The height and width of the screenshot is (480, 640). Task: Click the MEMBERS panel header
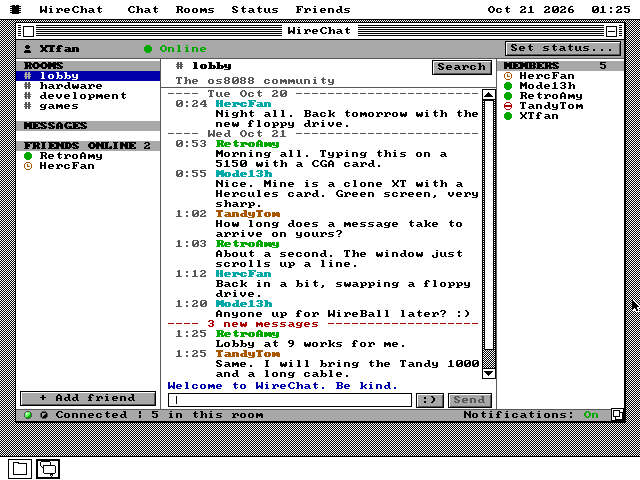[x=560, y=66]
